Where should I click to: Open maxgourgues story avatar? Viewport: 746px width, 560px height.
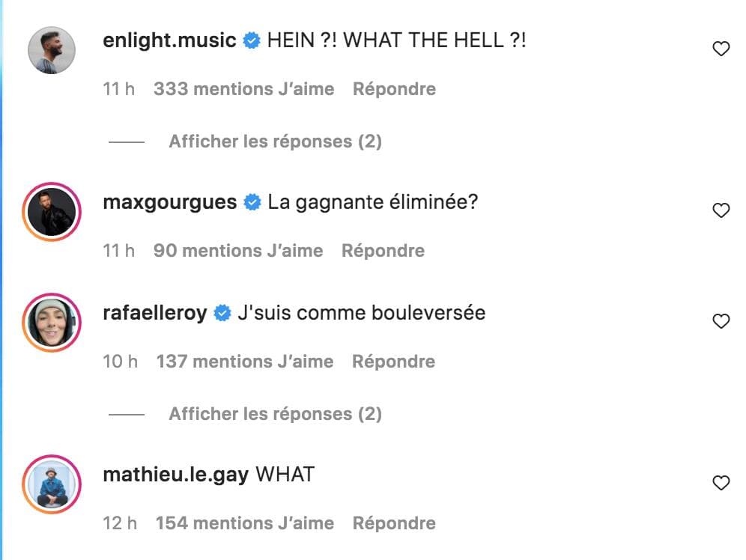pyautogui.click(x=52, y=212)
